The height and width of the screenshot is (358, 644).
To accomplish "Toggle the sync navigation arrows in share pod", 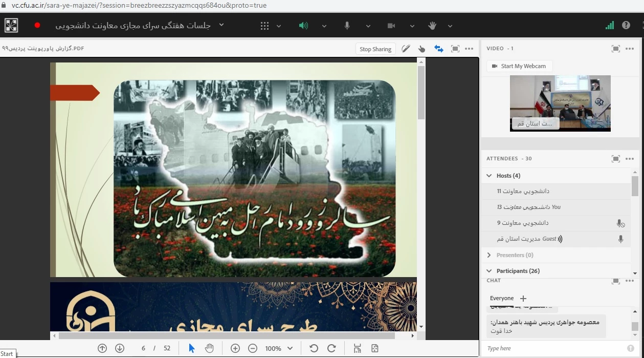I will (x=438, y=49).
